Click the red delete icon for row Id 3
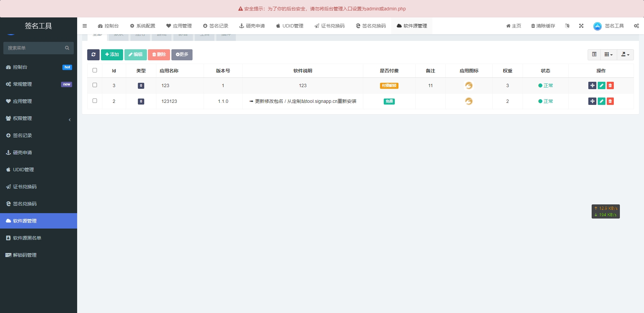 610,85
